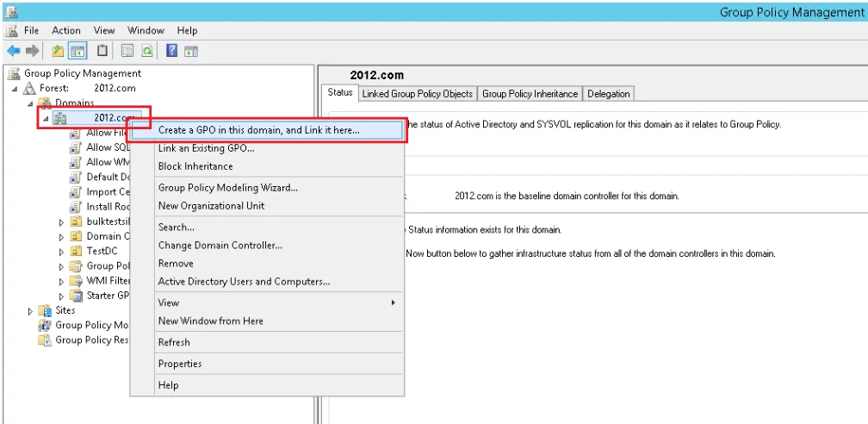
Task: Choose Help at context menu bottom
Action: tap(267, 385)
